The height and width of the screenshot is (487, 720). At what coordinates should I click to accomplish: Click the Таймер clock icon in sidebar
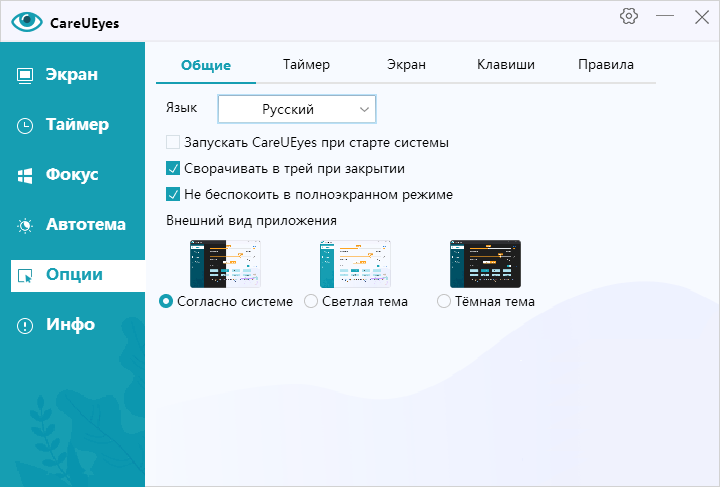pos(26,125)
